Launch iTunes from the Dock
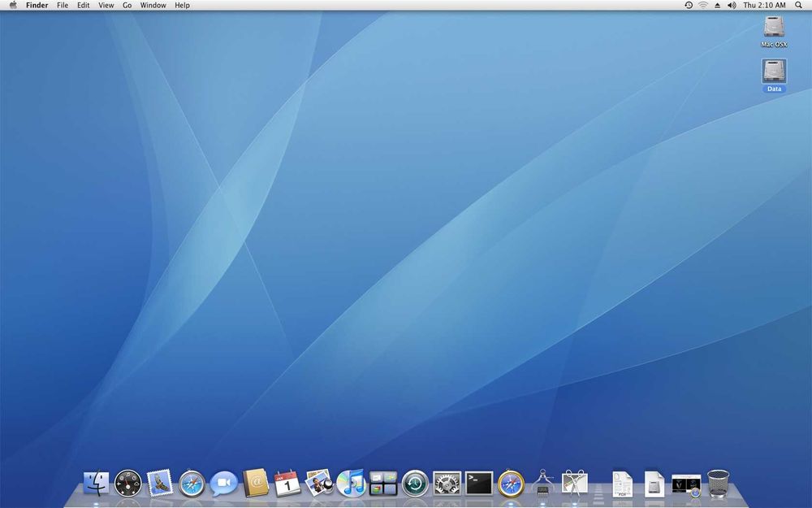The height and width of the screenshot is (508, 812). pos(351,483)
